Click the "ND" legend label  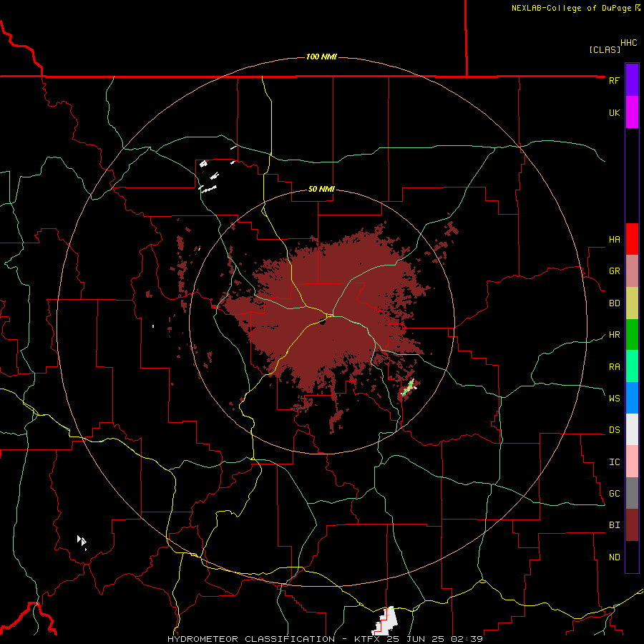pyautogui.click(x=615, y=557)
